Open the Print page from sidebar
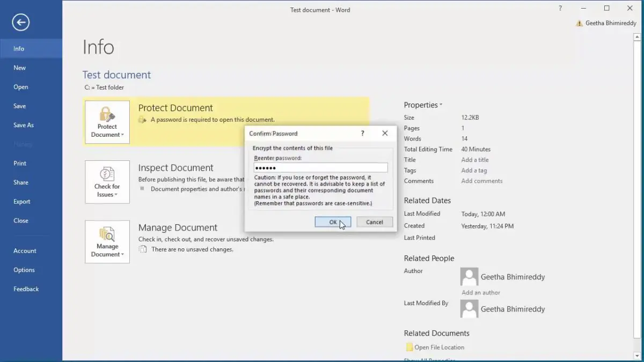Image resolution: width=644 pixels, height=362 pixels. click(x=20, y=164)
